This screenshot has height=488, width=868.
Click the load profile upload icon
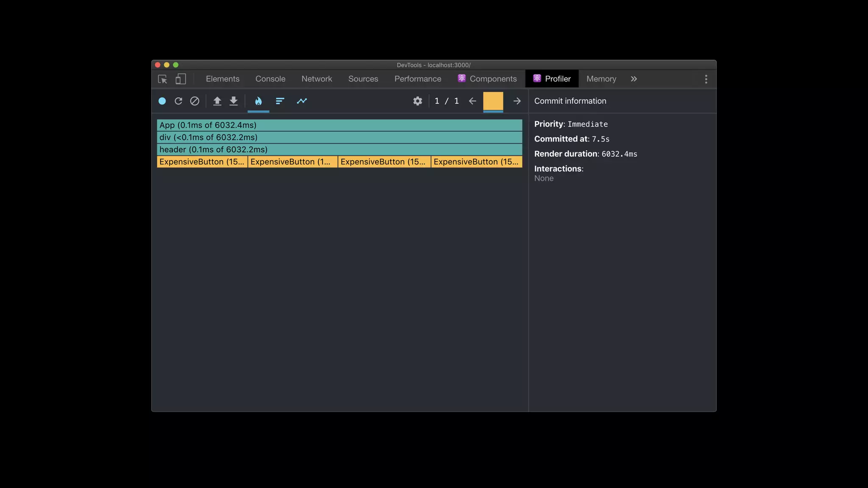click(x=217, y=101)
